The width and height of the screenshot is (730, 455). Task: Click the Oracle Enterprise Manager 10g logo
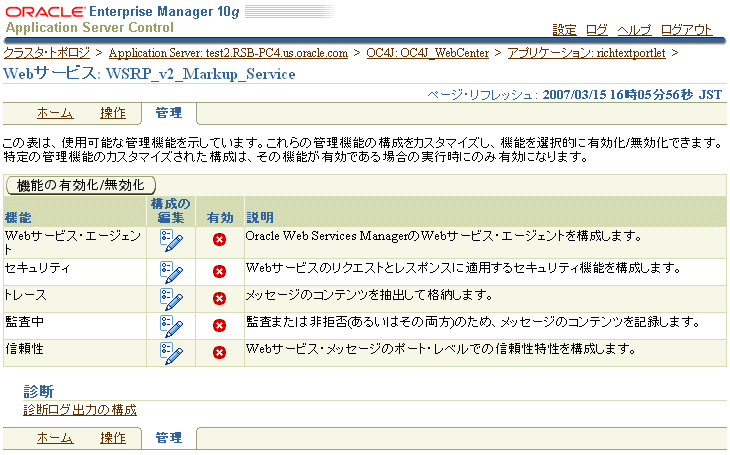[x=122, y=11]
